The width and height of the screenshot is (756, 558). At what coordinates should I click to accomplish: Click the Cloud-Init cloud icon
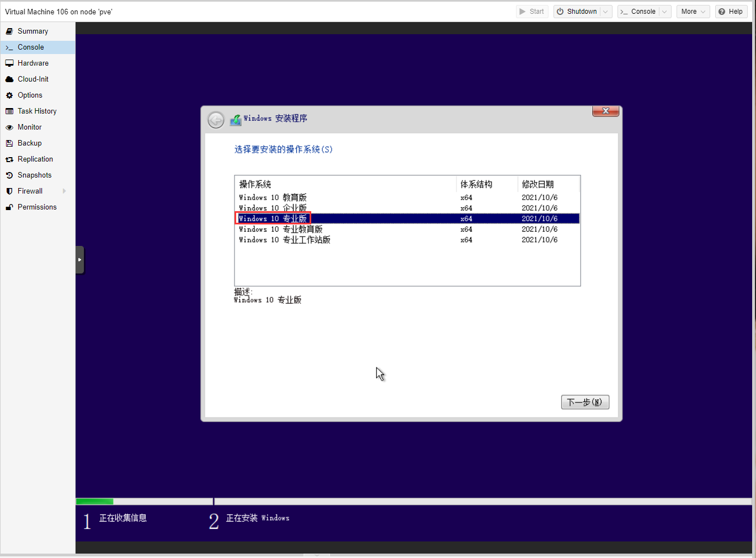tap(9, 79)
